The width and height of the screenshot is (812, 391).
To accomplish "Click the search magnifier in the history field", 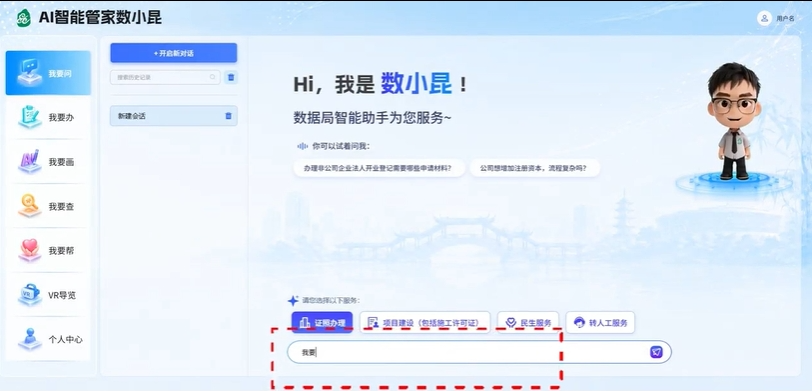I will 212,77.
